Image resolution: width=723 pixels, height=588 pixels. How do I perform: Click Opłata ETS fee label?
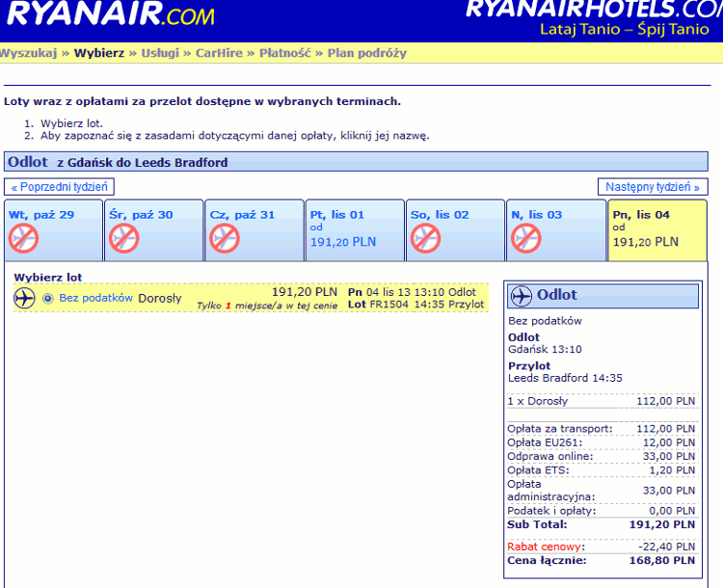[x=538, y=470]
